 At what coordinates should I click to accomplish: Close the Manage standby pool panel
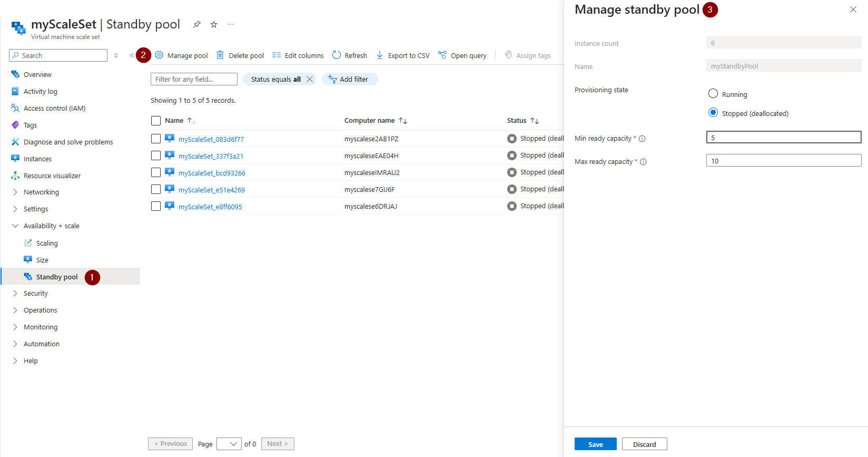tap(853, 9)
